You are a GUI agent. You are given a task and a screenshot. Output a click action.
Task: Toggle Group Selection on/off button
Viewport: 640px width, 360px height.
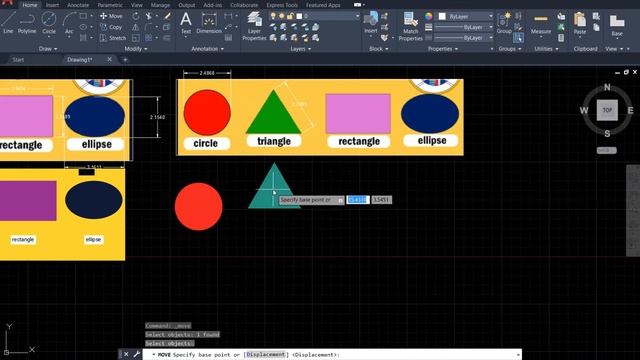518,38
